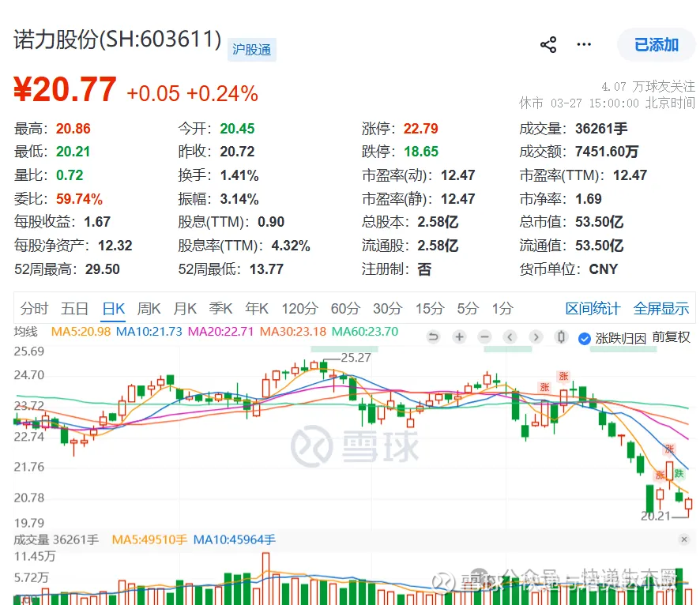The image size is (700, 605).
Task: Click the 涨停 value 22.79
Action: pyautogui.click(x=421, y=129)
